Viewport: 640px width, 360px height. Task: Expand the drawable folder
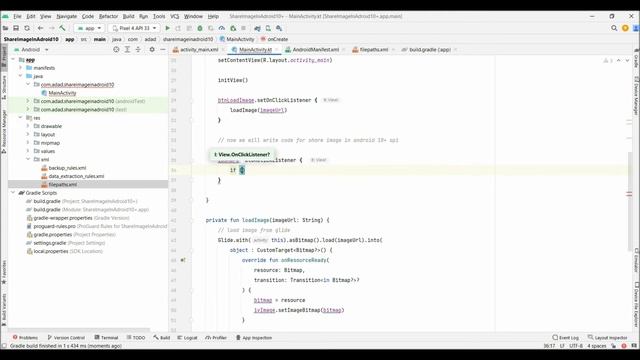click(x=28, y=126)
